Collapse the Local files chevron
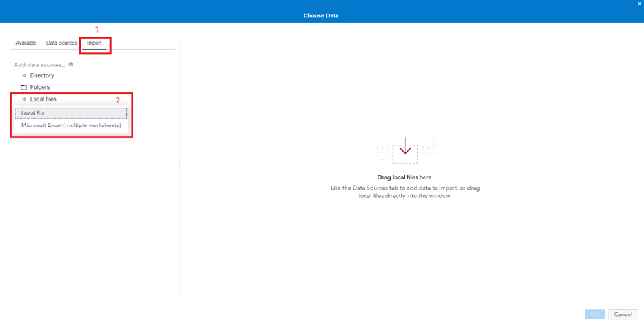This screenshot has width=644, height=320. coord(24,99)
